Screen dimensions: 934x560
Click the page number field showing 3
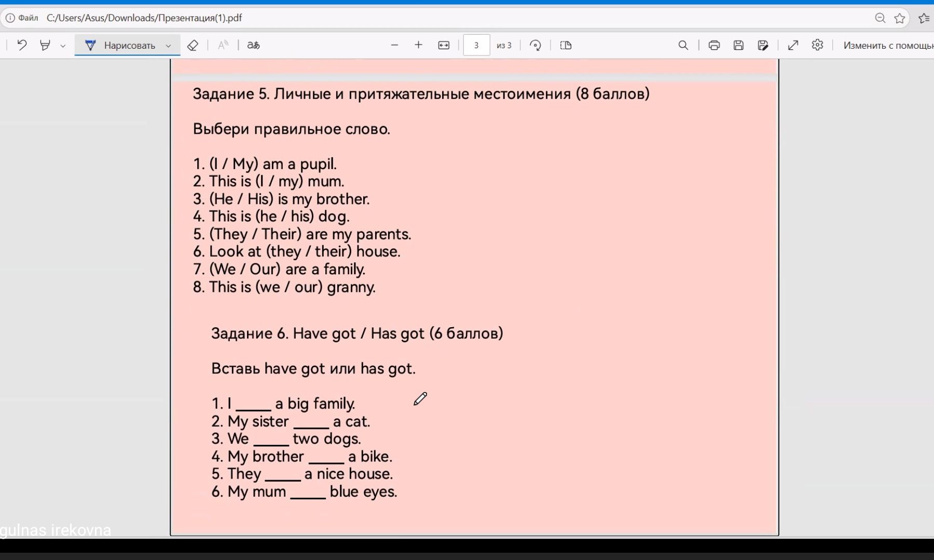(x=476, y=45)
